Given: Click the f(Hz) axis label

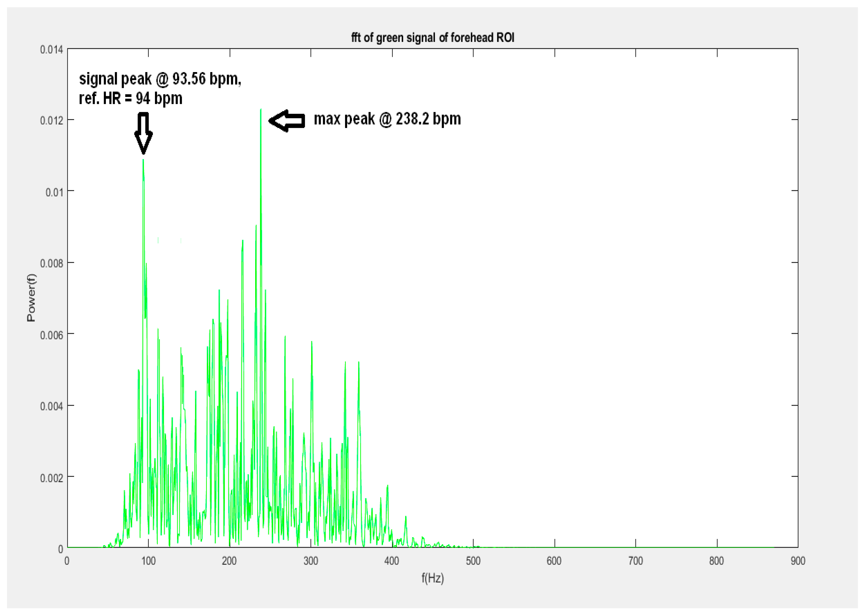Looking at the screenshot, I should point(433,578).
